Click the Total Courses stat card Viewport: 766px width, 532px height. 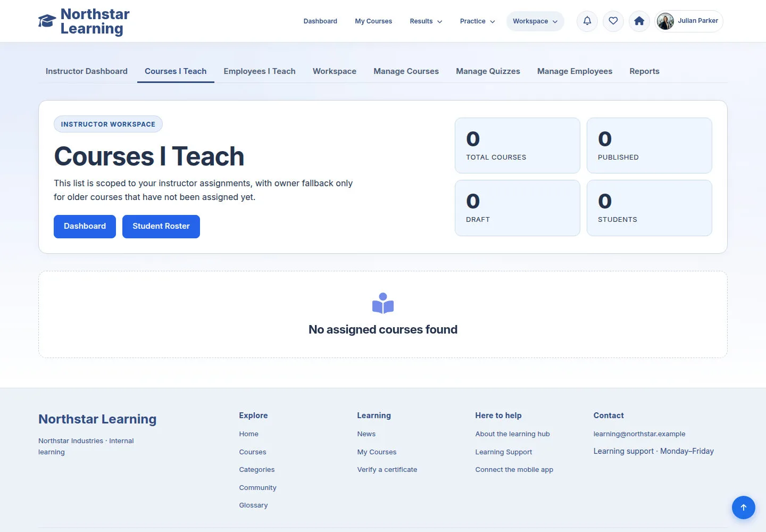(518, 145)
